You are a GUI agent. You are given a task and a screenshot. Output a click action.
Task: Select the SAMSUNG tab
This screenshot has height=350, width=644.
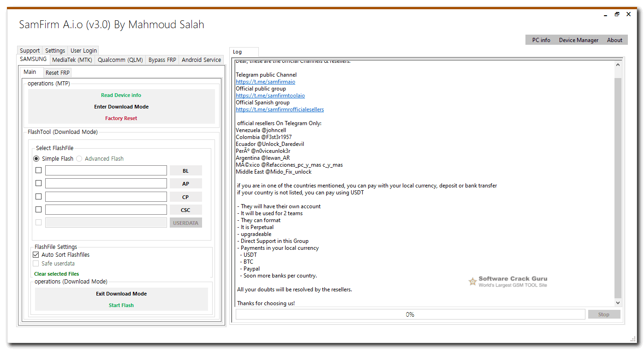point(33,59)
